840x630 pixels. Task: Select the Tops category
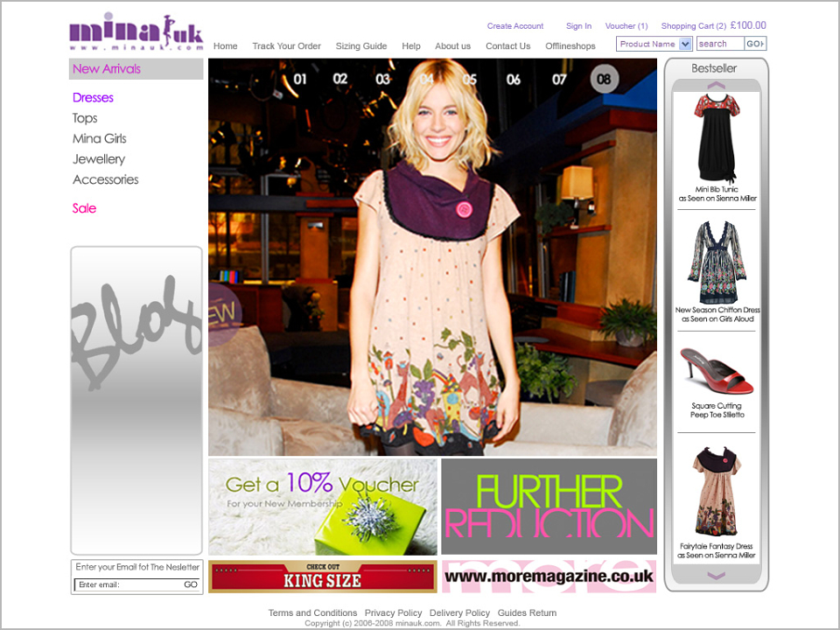coord(85,118)
